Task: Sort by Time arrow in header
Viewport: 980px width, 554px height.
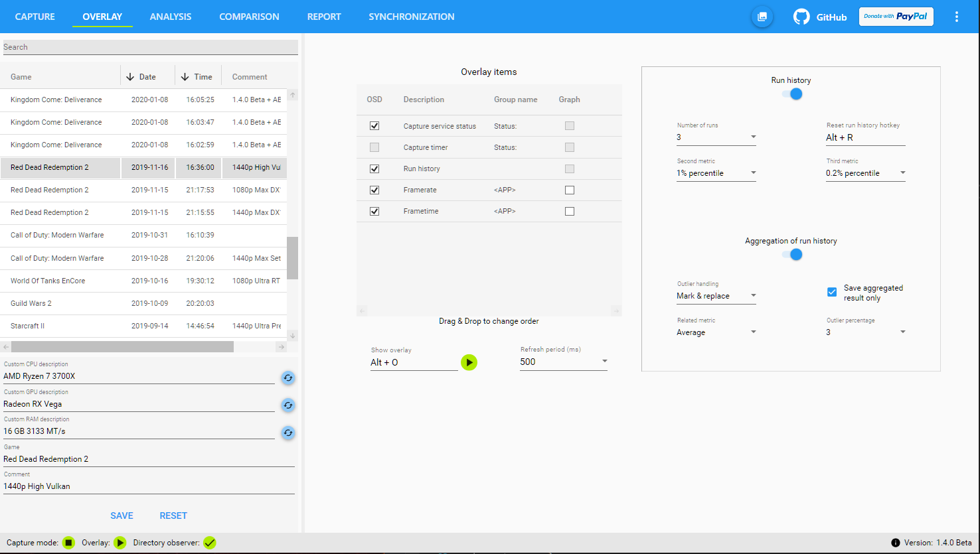Action: (x=185, y=77)
